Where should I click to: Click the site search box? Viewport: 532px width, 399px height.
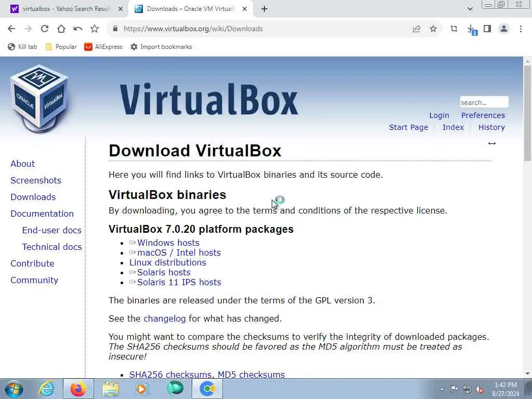(484, 102)
